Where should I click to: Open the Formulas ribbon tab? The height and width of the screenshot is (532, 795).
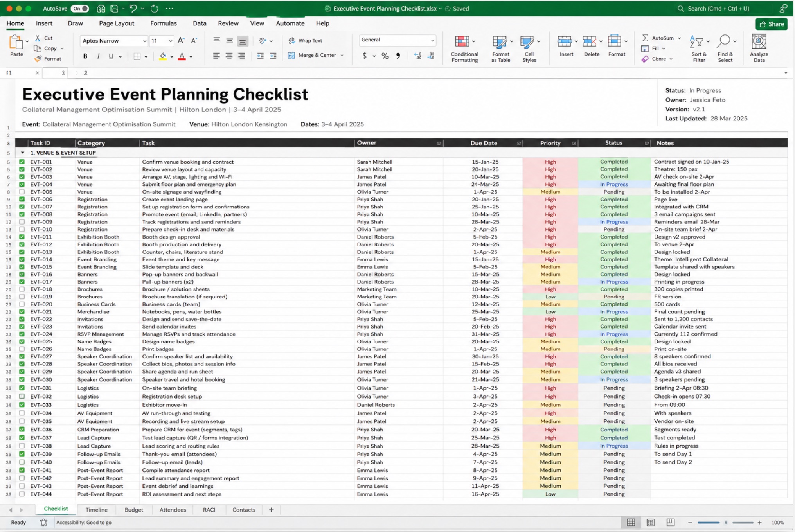point(163,23)
